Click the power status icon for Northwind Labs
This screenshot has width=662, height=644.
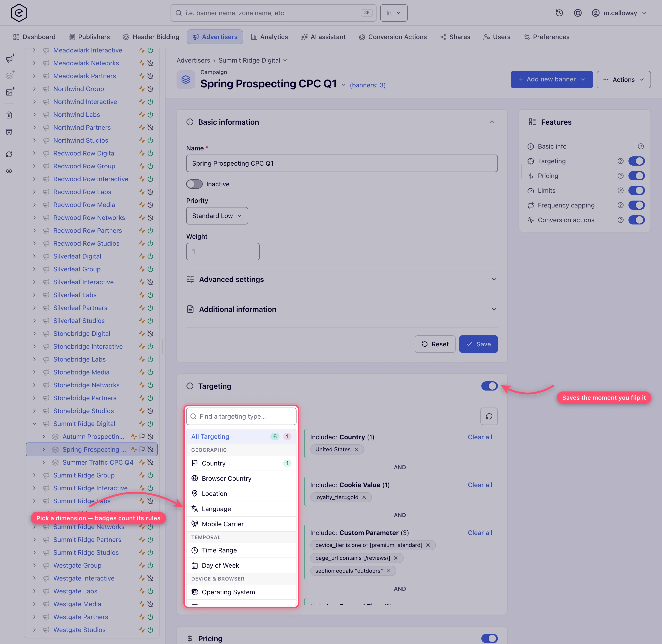pyautogui.click(x=151, y=115)
